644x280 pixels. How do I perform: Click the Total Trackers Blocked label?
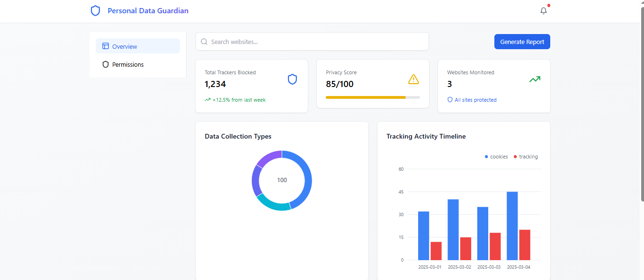pyautogui.click(x=230, y=72)
